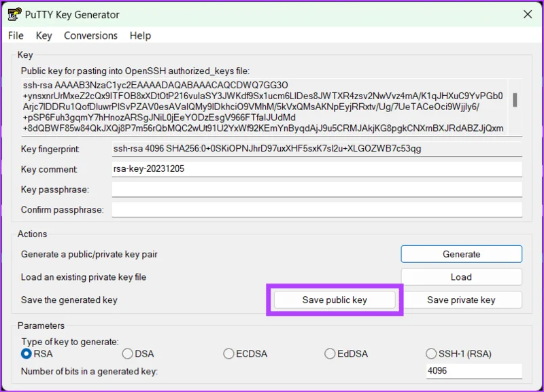Click the Generate button
544x392 pixels.
point(461,254)
